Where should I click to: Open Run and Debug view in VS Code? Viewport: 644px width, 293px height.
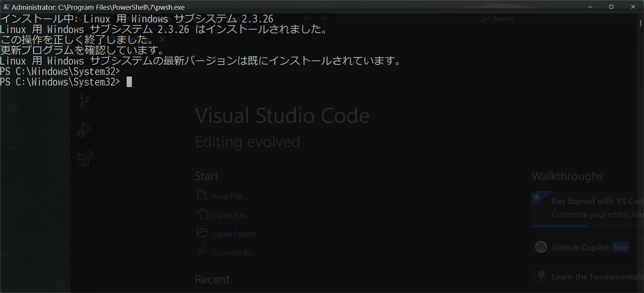tap(85, 130)
